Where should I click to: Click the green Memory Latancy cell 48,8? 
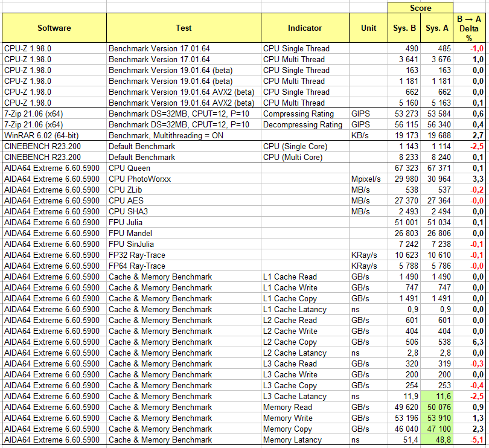437,440
